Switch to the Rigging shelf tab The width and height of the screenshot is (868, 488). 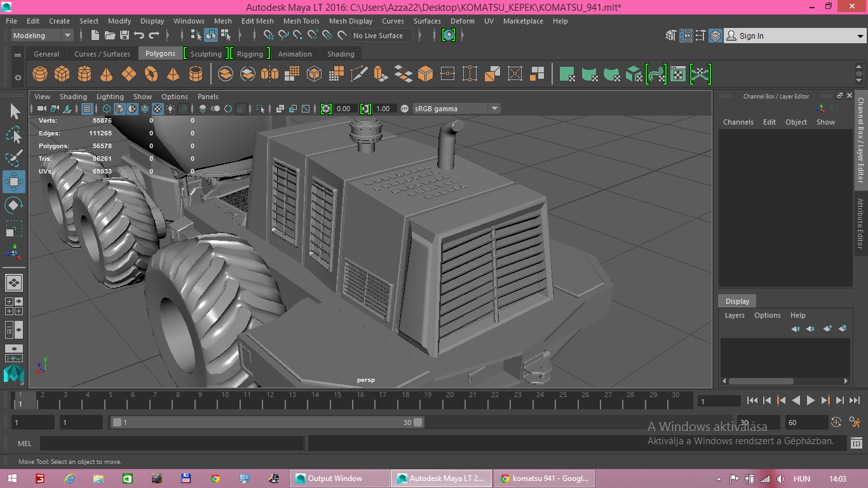click(x=250, y=54)
